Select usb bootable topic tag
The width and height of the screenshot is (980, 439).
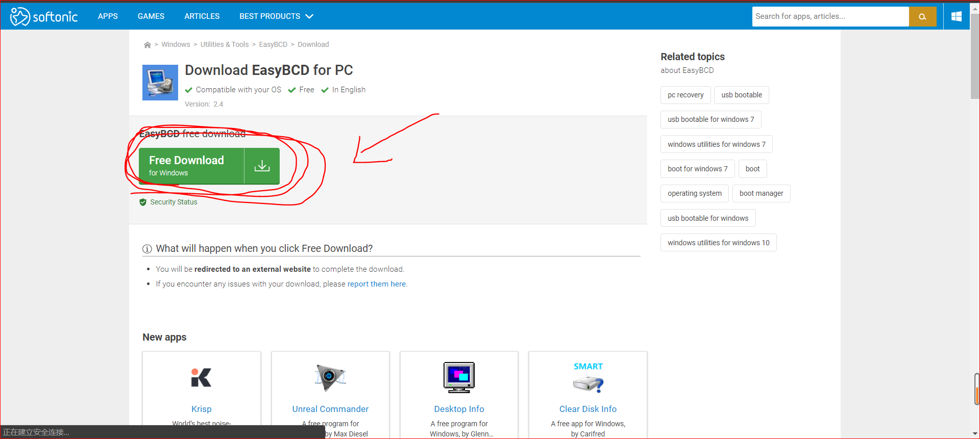coord(742,95)
